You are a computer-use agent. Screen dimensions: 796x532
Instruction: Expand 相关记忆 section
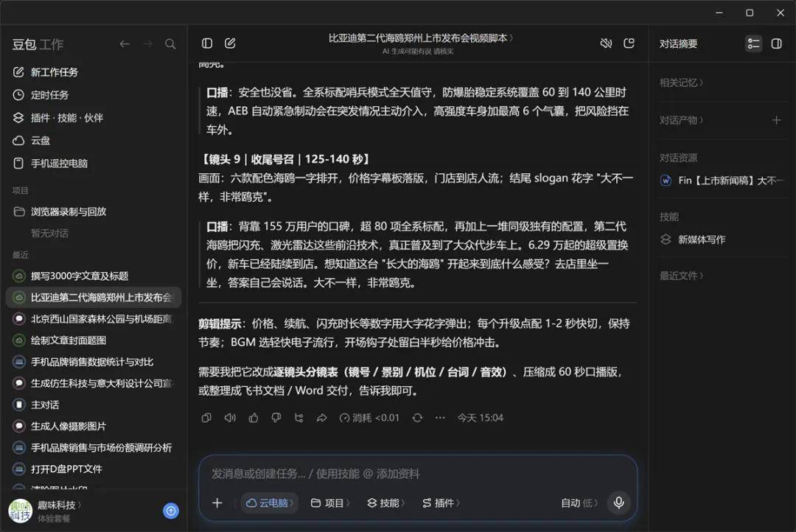coord(681,83)
